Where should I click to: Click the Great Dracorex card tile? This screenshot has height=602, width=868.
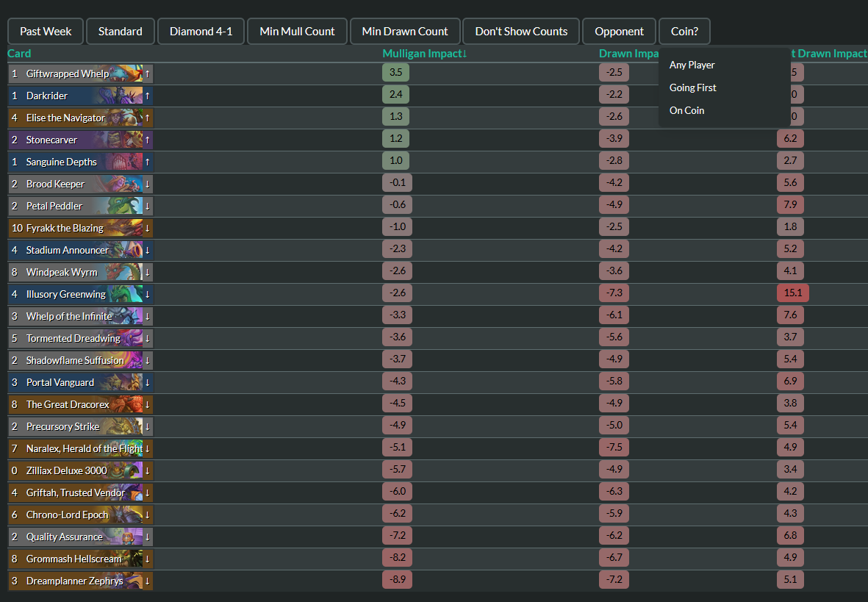tap(80, 404)
